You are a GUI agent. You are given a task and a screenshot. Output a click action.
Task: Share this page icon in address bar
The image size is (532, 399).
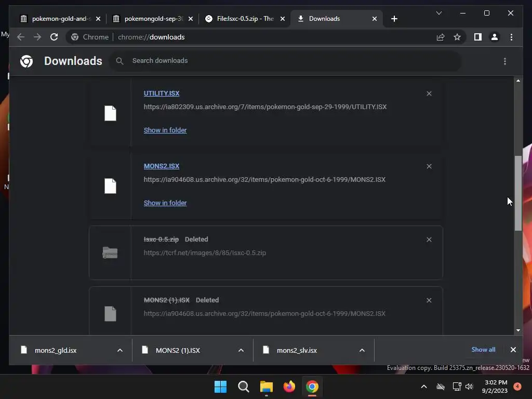441,37
